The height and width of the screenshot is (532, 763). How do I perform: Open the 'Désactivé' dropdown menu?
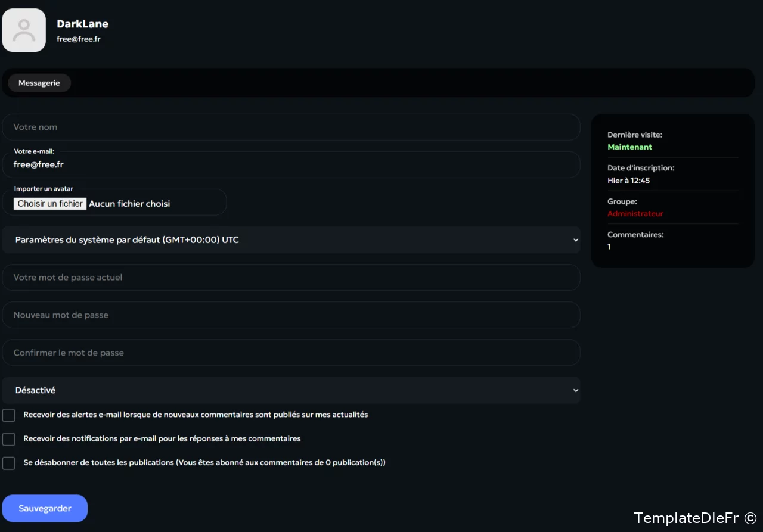click(291, 391)
